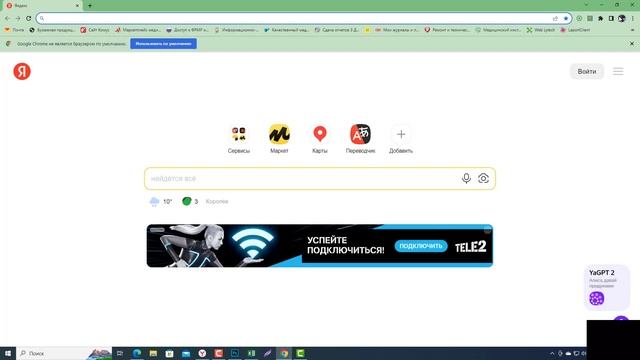
Task: Open the LaponClient bookmark
Action: coord(575,30)
